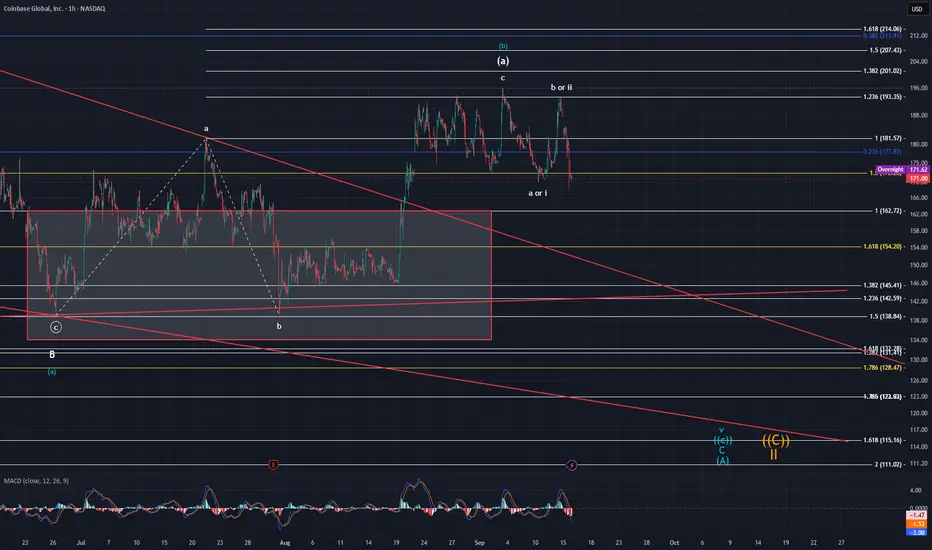Click the earnings 'E' marker icon
This screenshot has height=550, width=932.
[x=273, y=465]
